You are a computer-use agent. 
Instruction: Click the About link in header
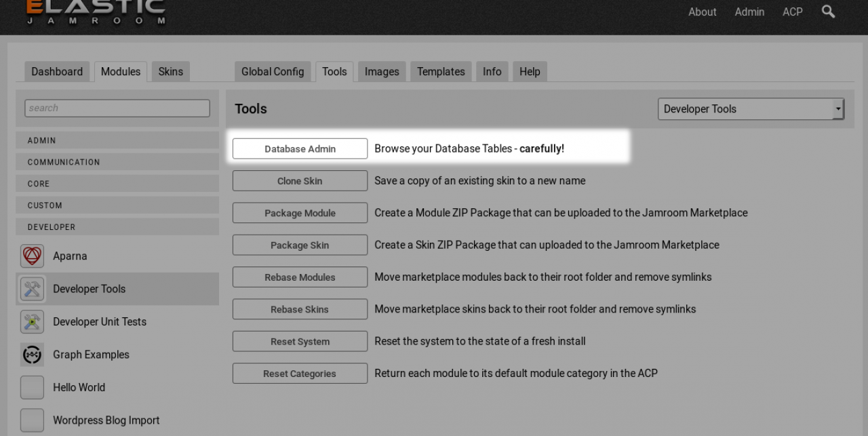(x=703, y=12)
